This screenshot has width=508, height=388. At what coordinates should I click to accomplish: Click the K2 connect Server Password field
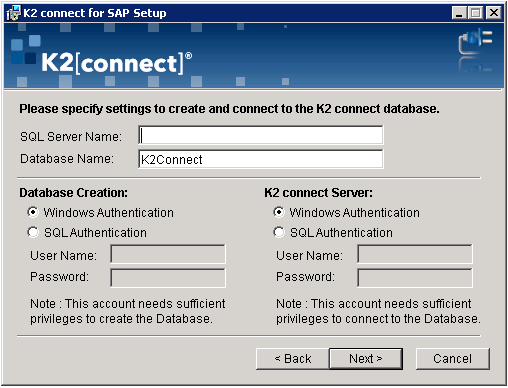pyautogui.click(x=415, y=278)
